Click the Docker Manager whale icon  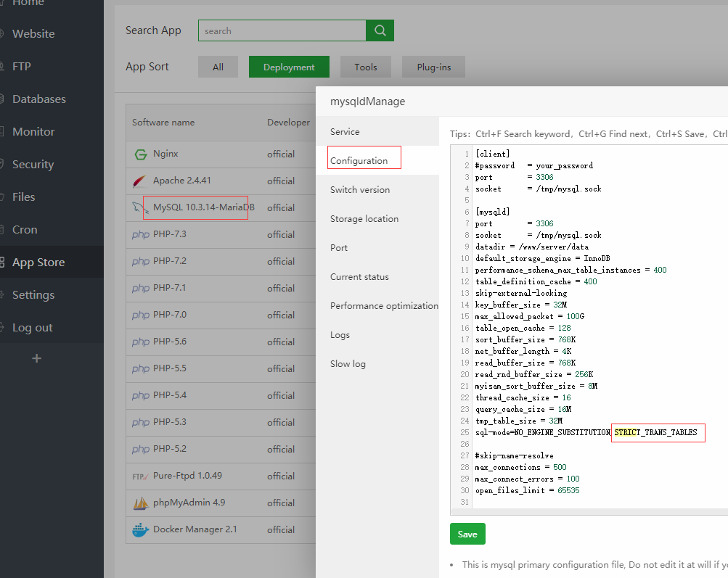[140, 530]
